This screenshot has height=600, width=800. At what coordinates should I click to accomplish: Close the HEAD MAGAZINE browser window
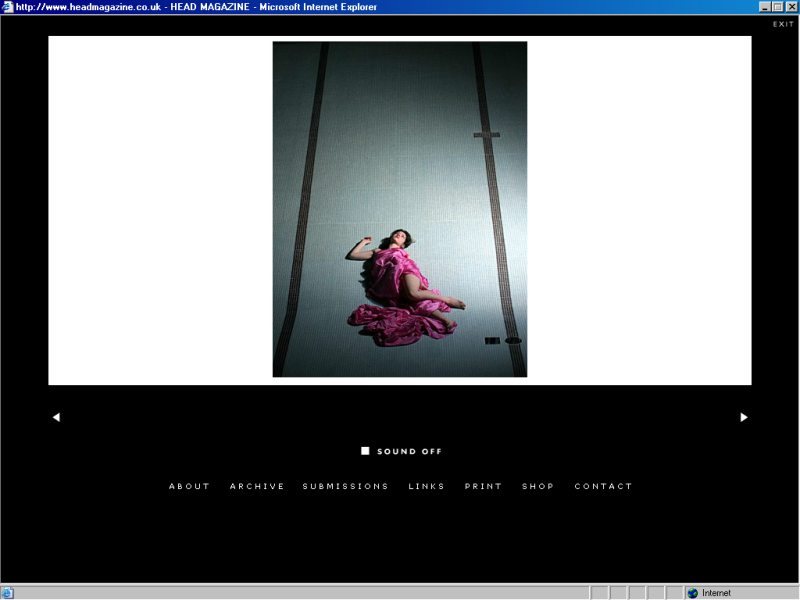click(791, 7)
